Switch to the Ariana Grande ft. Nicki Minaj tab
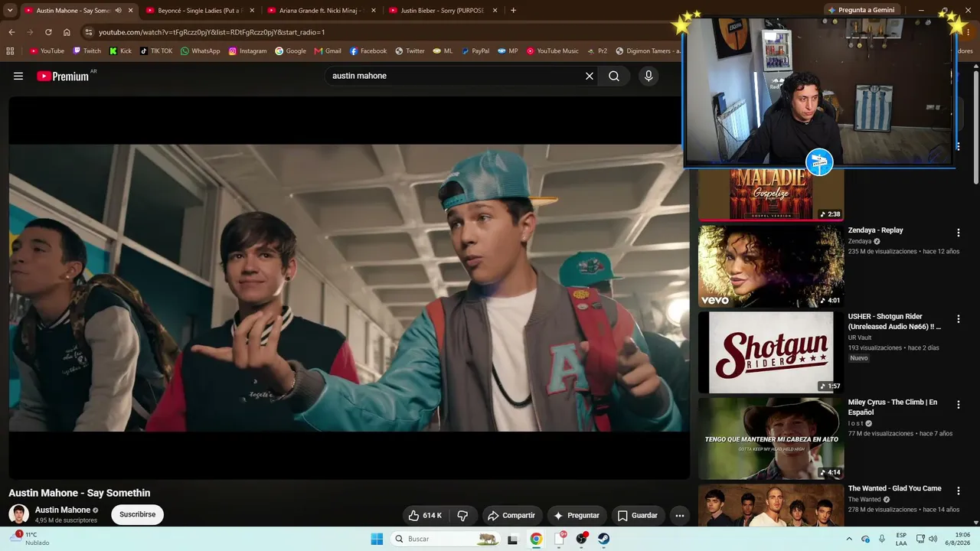The width and height of the screenshot is (980, 551). [322, 11]
